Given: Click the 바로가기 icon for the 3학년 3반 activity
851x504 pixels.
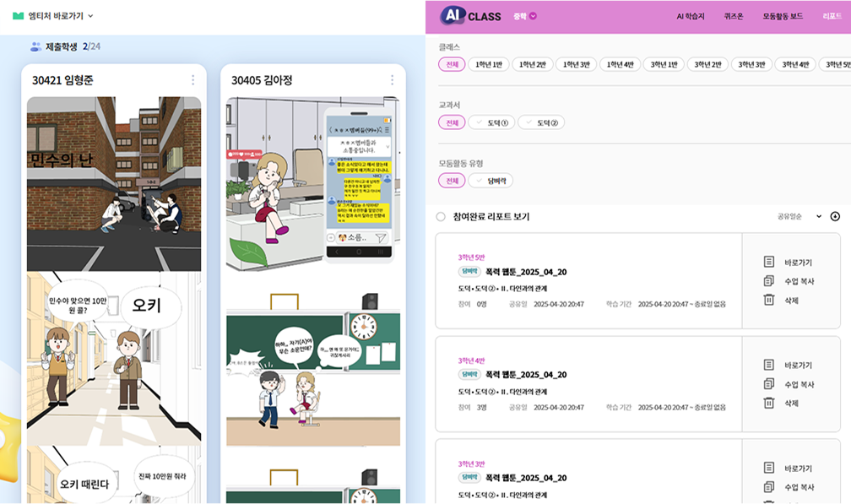Looking at the screenshot, I should pyautogui.click(x=769, y=469).
